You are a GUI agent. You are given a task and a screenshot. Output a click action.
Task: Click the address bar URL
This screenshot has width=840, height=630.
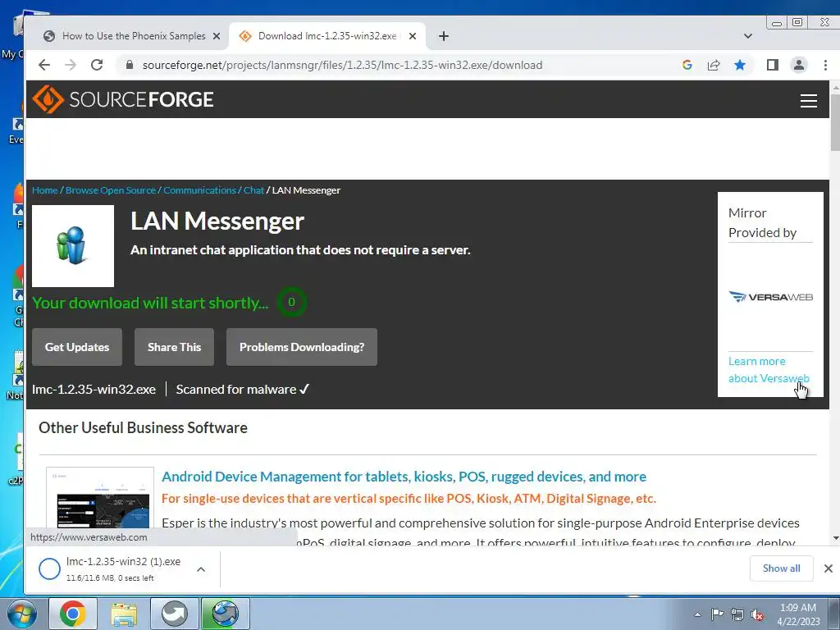coord(342,65)
